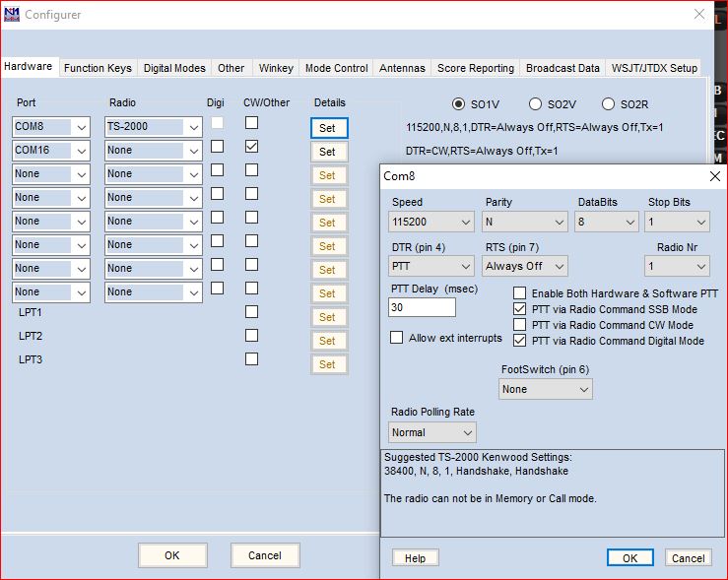Open the Winkey tab

pos(275,68)
